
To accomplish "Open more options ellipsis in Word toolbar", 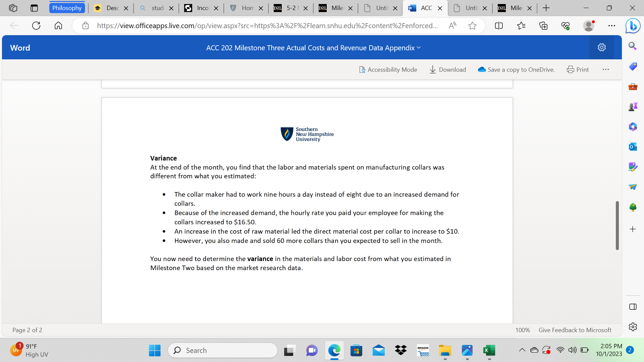I will [605, 69].
